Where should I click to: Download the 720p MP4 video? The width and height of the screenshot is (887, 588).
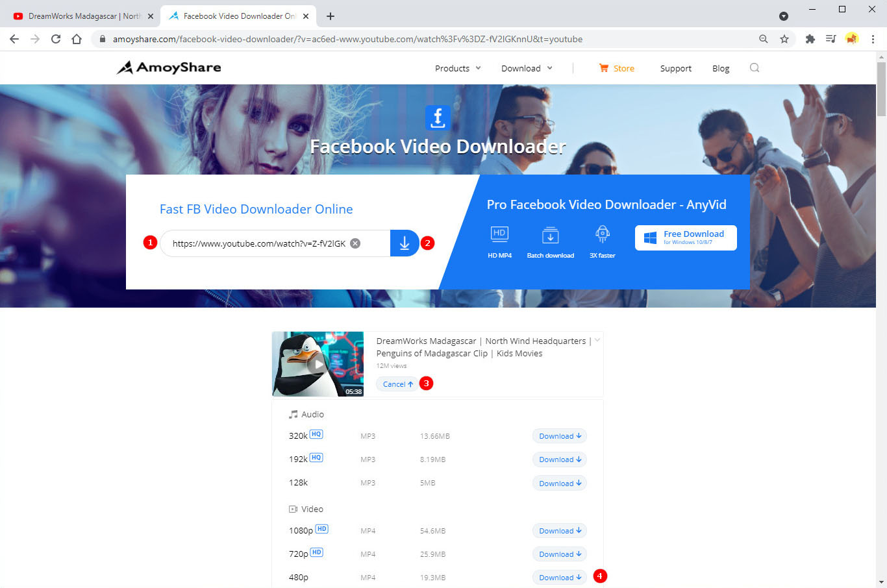pos(560,554)
